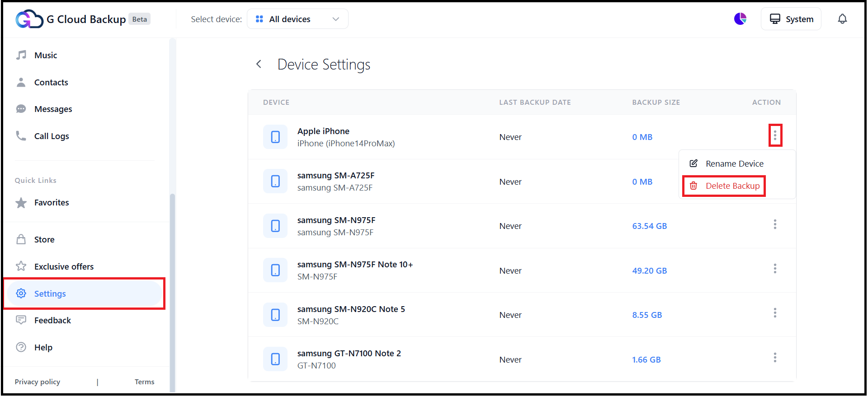Click the 0 MB size for SM-A725F
This screenshot has width=868, height=396.
coord(642,182)
